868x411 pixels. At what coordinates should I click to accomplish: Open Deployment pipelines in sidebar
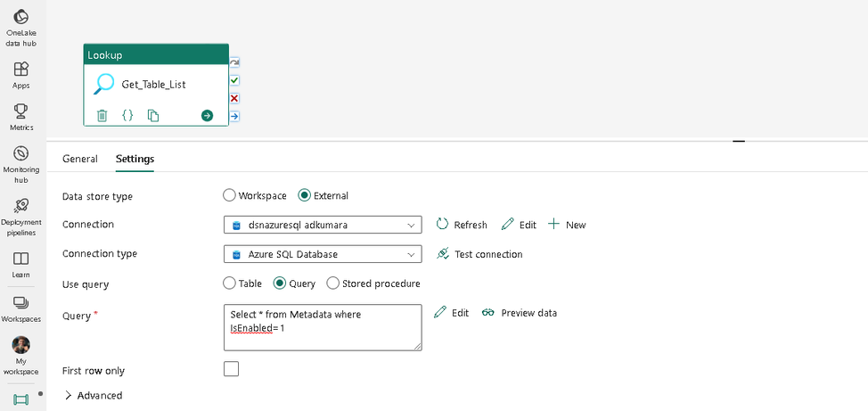21,216
